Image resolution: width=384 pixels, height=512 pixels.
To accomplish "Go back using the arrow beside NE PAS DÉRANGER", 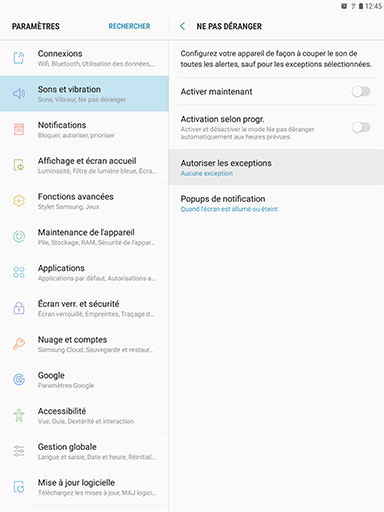I will (x=182, y=26).
